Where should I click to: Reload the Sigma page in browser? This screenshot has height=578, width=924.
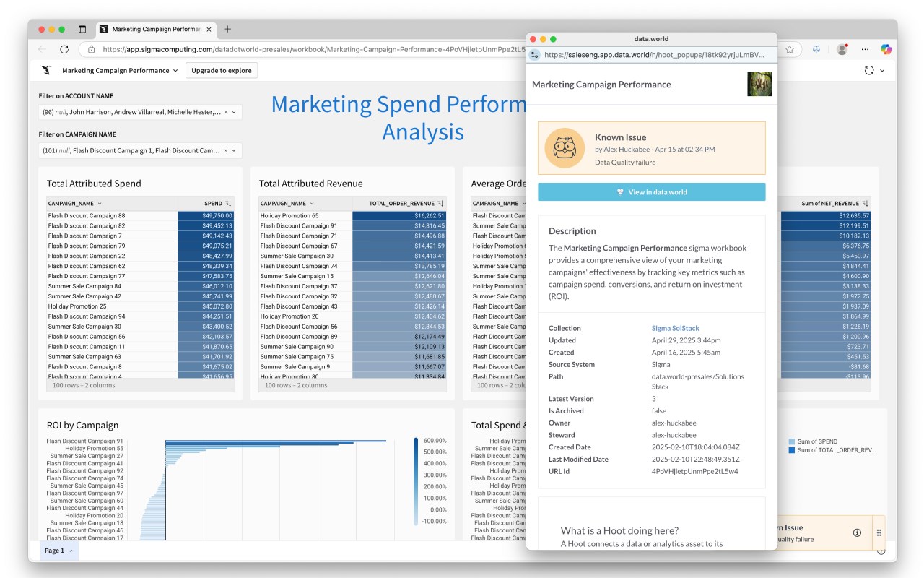pyautogui.click(x=64, y=49)
